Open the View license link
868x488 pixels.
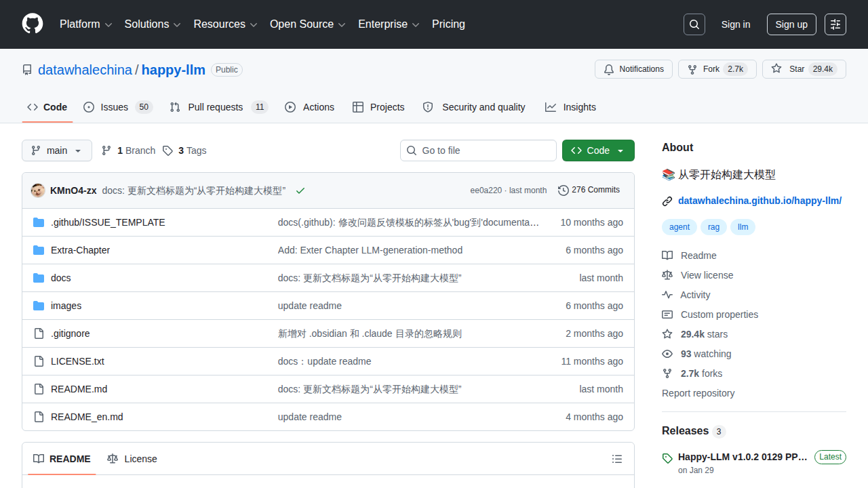pyautogui.click(x=697, y=275)
